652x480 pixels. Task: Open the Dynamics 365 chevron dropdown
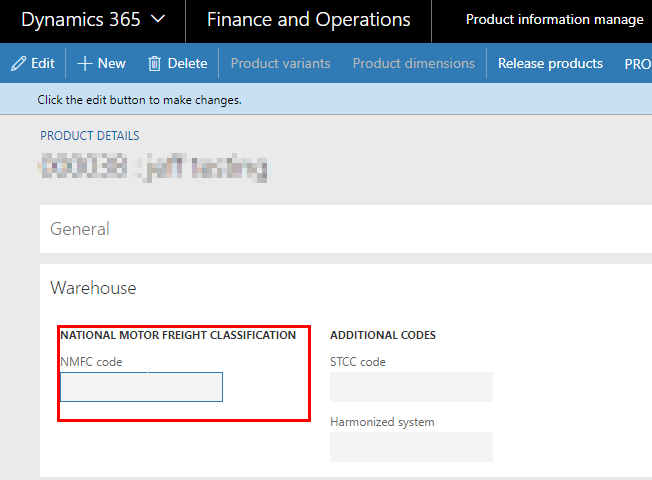pos(157,20)
